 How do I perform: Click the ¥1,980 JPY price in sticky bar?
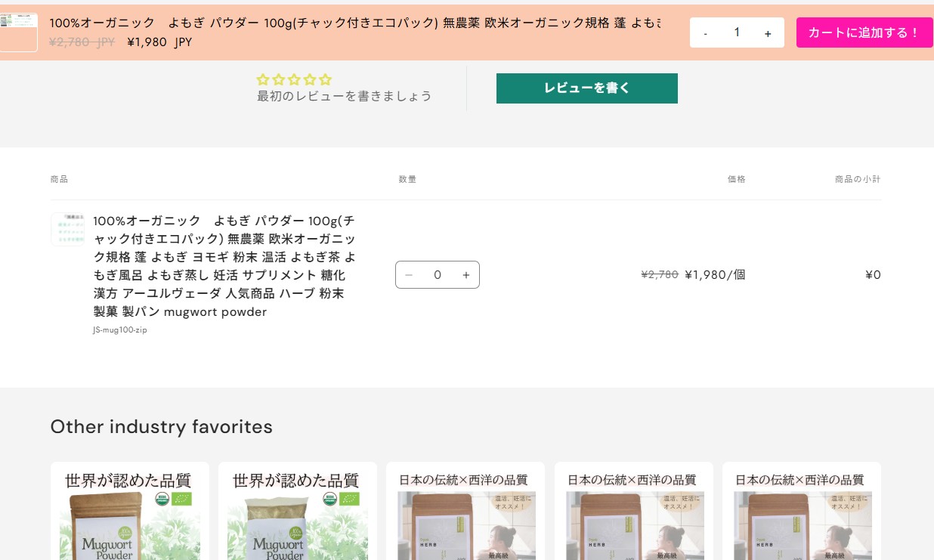tap(159, 42)
